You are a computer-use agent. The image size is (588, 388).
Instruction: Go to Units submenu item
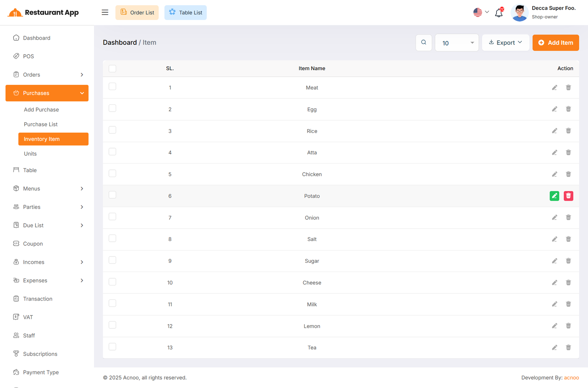30,154
